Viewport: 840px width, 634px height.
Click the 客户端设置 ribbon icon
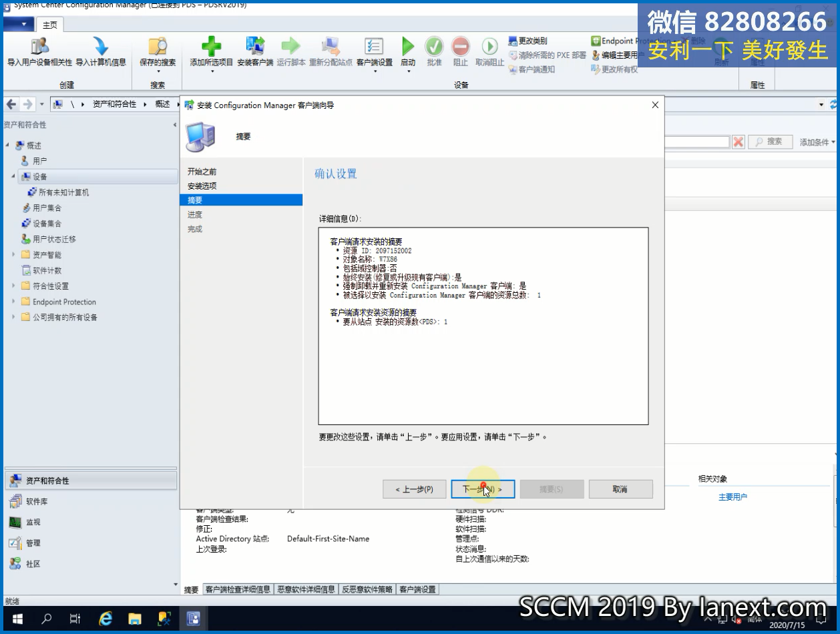click(x=374, y=46)
